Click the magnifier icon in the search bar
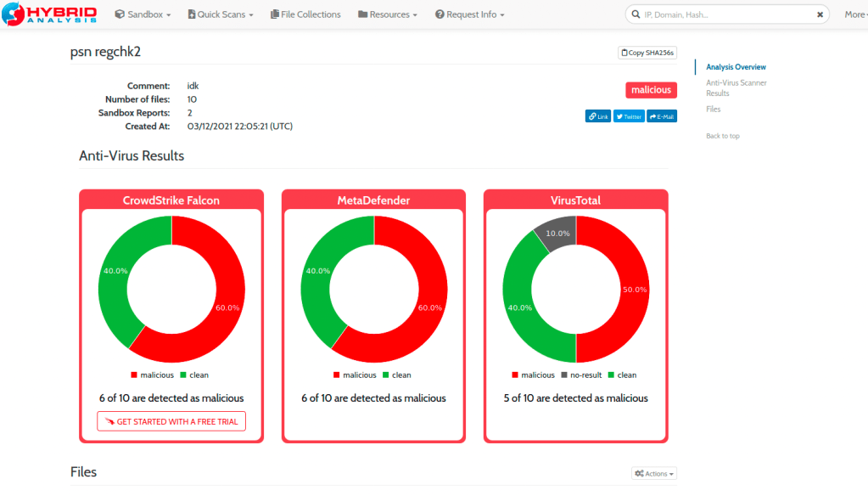868x496 pixels. pos(636,14)
